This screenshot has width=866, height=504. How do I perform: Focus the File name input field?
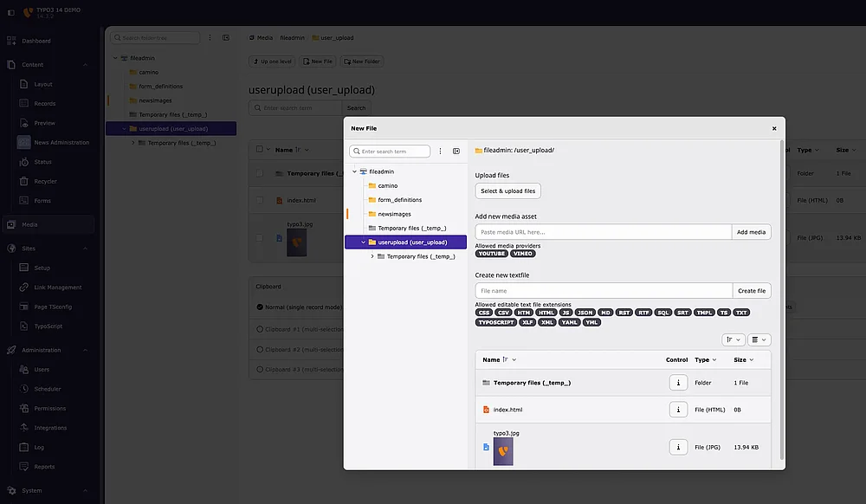[x=604, y=291]
